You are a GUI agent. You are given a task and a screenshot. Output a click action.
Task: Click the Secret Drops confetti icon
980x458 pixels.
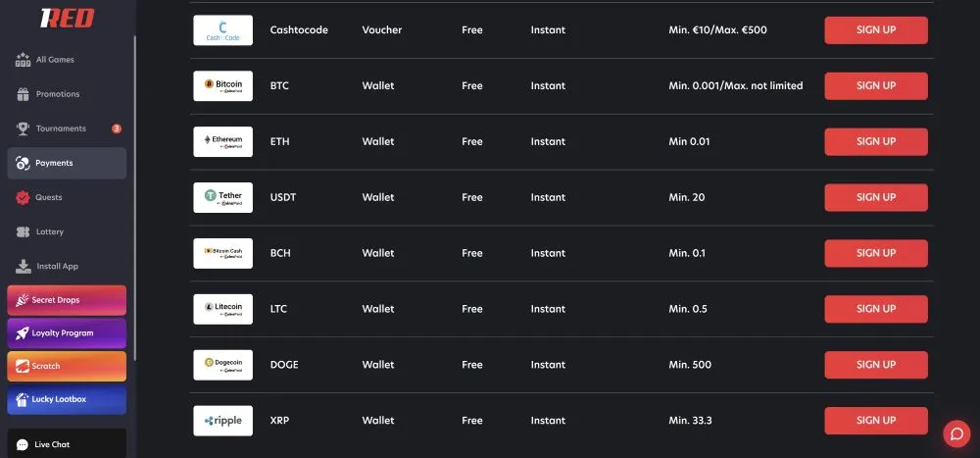22,300
